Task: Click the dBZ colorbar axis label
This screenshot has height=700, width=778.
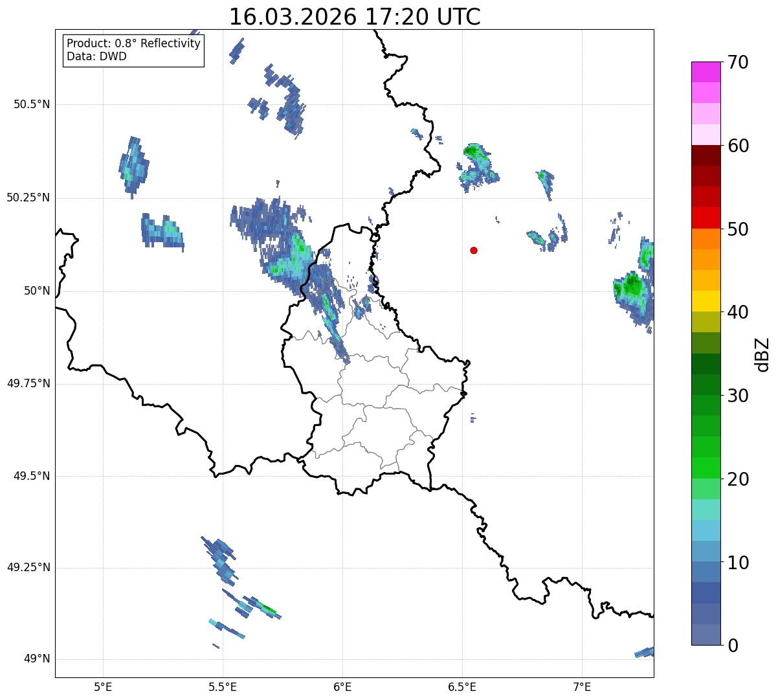Action: 762,354
